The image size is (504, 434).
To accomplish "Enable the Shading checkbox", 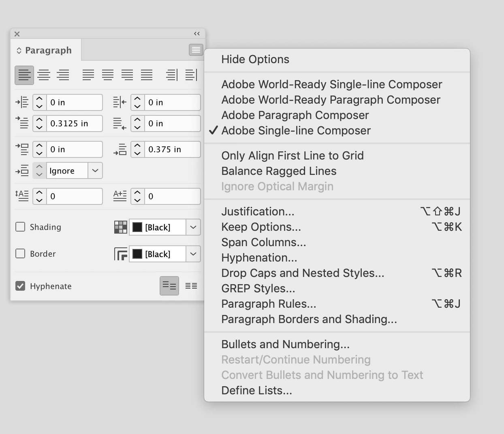I will click(20, 227).
